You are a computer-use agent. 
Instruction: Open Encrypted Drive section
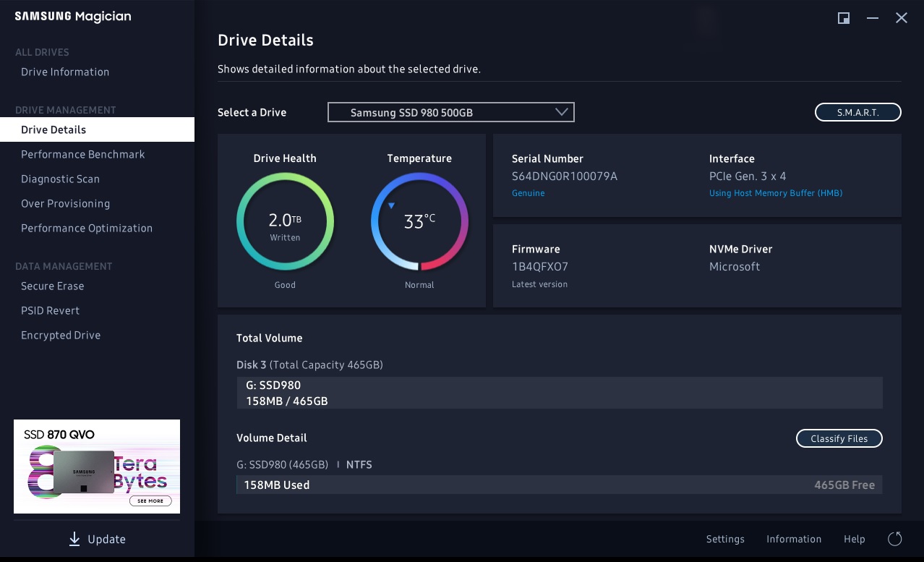(61, 335)
